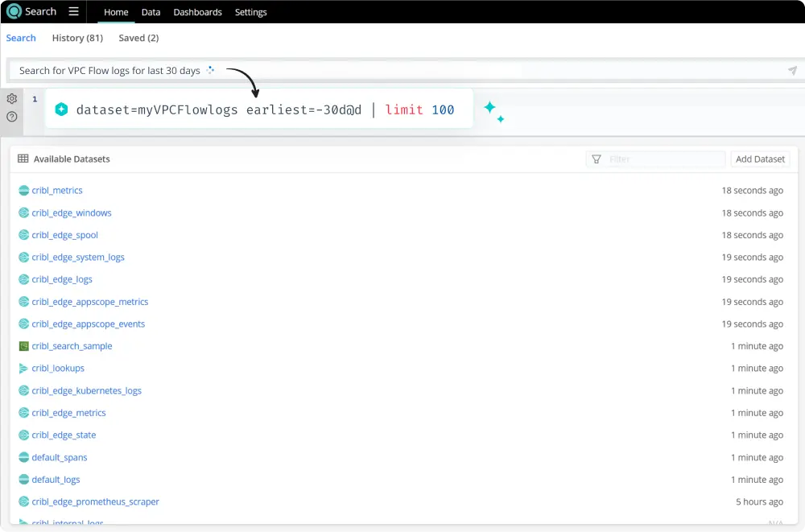The image size is (805, 532).
Task: Open the cribl_edge_prometheus_scraper link
Action: pyautogui.click(x=96, y=501)
